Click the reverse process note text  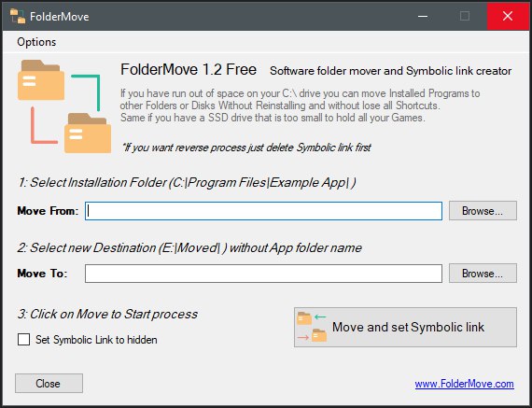(x=246, y=148)
